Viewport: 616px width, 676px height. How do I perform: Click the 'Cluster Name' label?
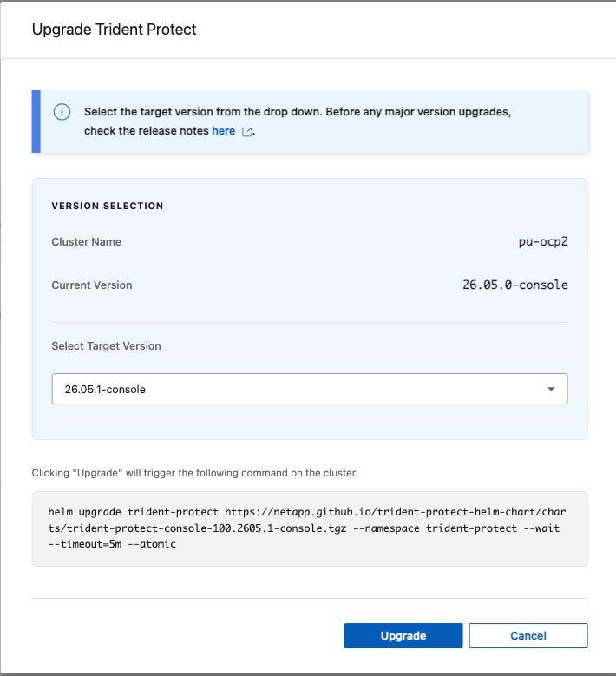pos(86,242)
